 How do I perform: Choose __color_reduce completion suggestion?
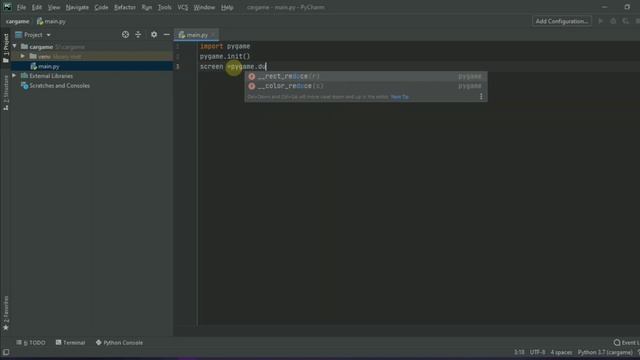pyautogui.click(x=366, y=86)
